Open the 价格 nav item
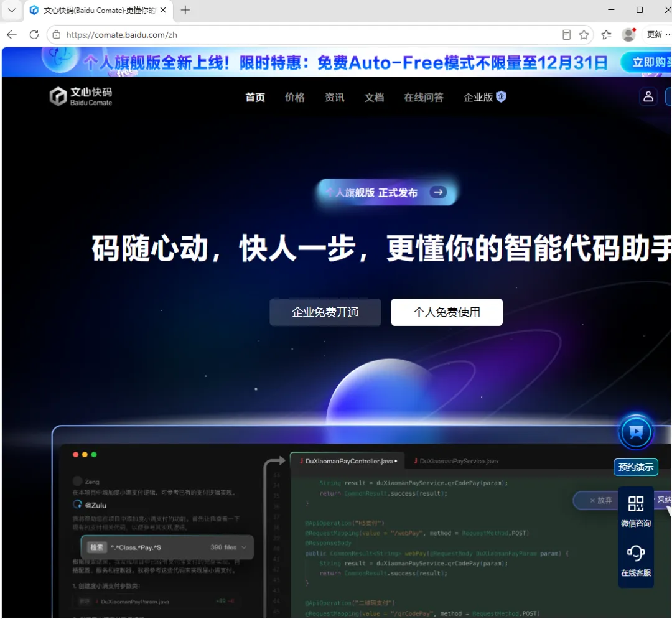Viewport: 672px width, 619px height. [295, 98]
